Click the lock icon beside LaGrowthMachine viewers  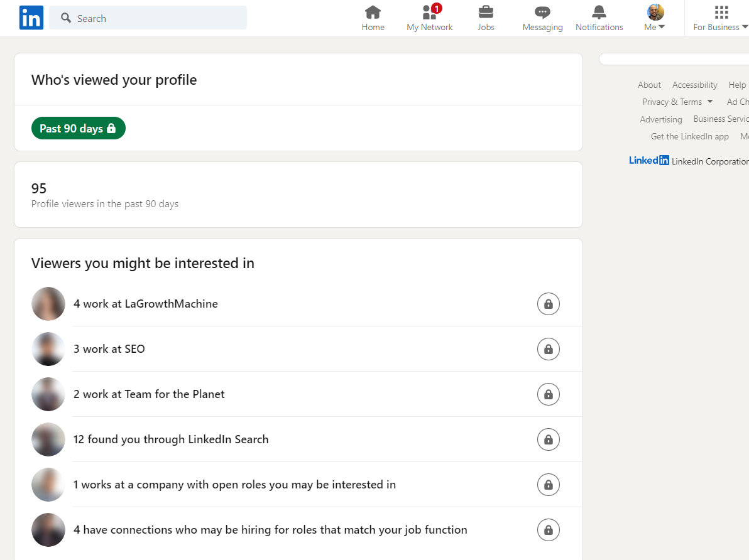548,304
